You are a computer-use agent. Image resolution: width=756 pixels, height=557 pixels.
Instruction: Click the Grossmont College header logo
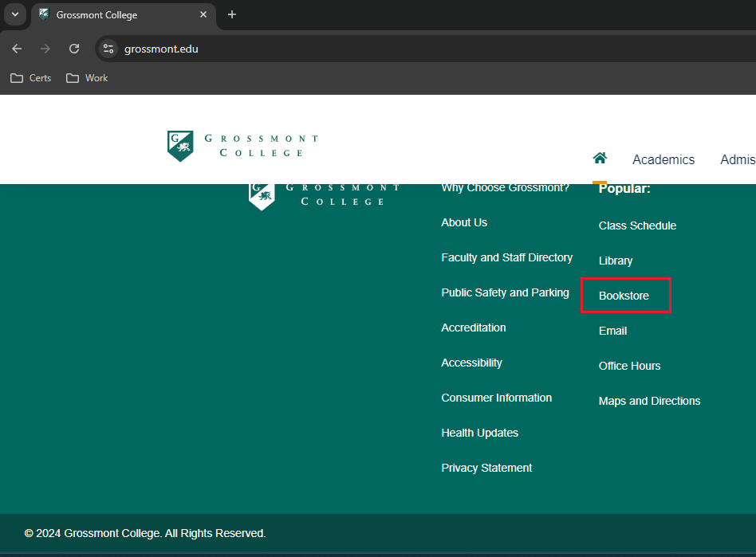(242, 146)
